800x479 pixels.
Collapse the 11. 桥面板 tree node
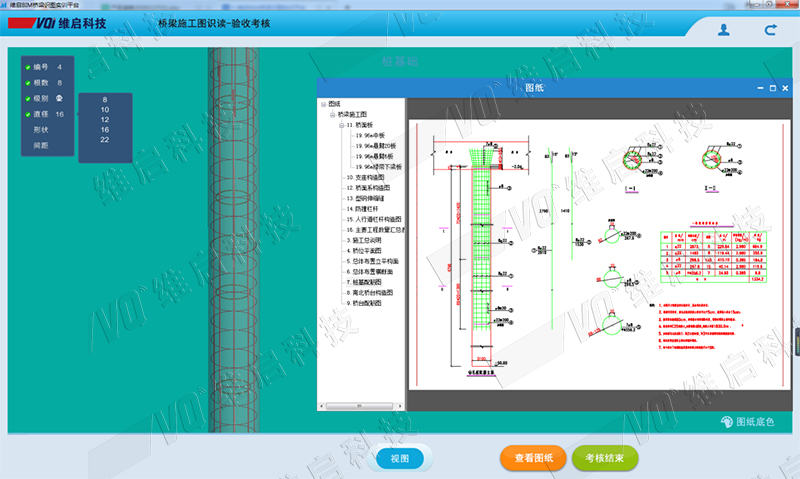[341, 126]
